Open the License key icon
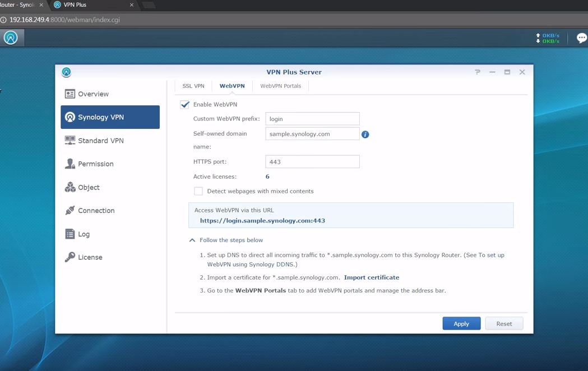588x371 pixels. tap(70, 257)
